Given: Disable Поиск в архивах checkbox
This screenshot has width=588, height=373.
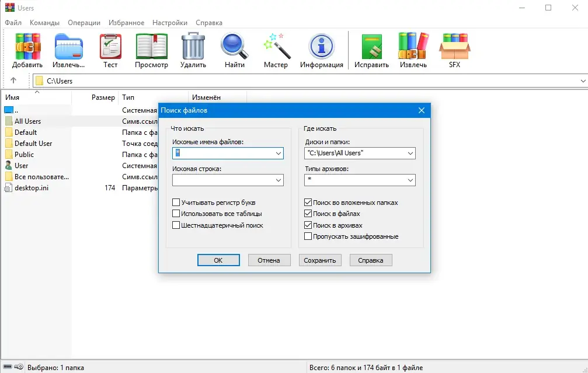Looking at the screenshot, I should pyautogui.click(x=308, y=225).
